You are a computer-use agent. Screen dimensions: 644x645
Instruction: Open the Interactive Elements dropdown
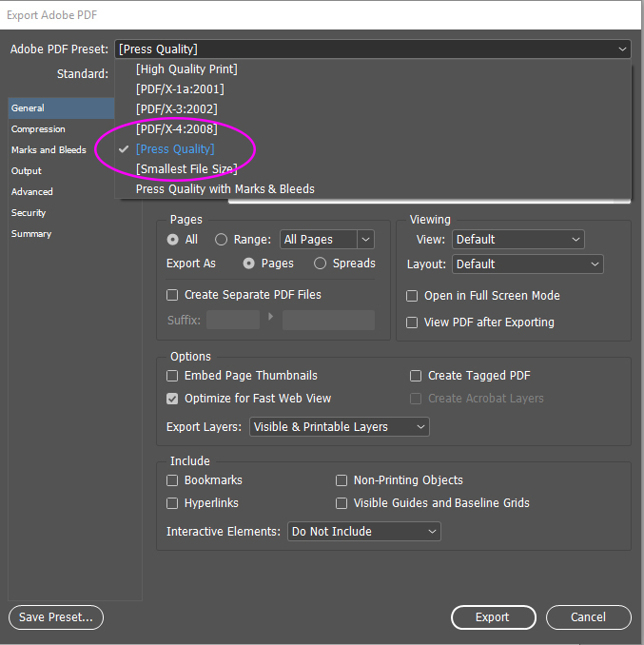[364, 532]
